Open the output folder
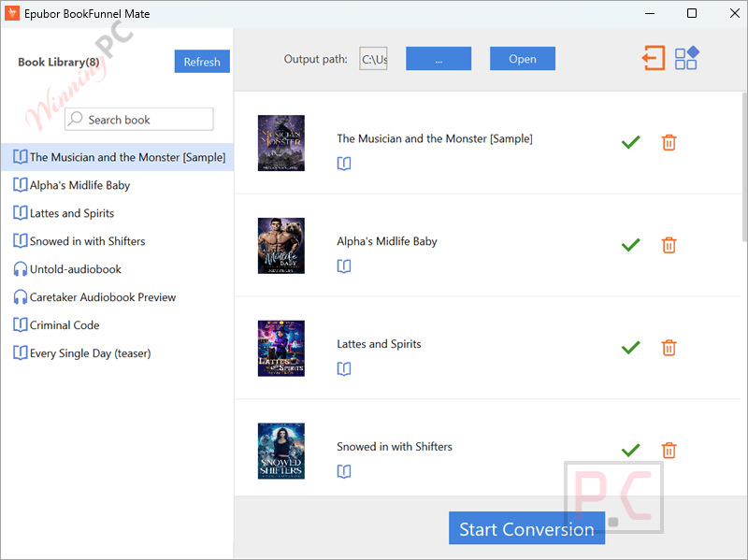This screenshot has height=560, width=748. coord(523,59)
